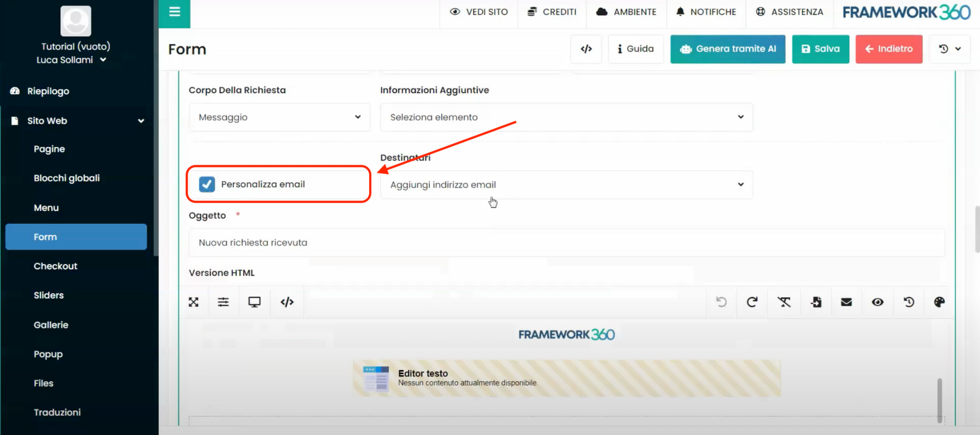
Task: Open source code view in editor toolbar
Action: point(287,302)
